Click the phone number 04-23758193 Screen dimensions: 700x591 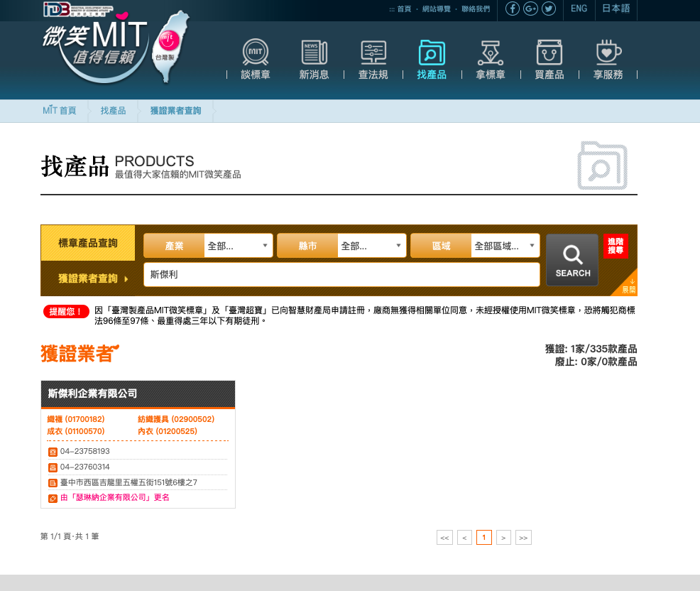[84, 451]
